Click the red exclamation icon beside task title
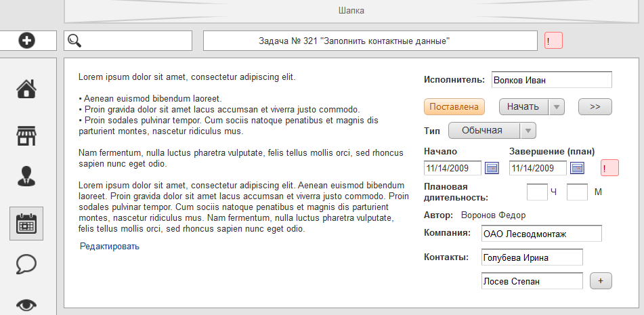This screenshot has height=315, width=644. (x=553, y=41)
